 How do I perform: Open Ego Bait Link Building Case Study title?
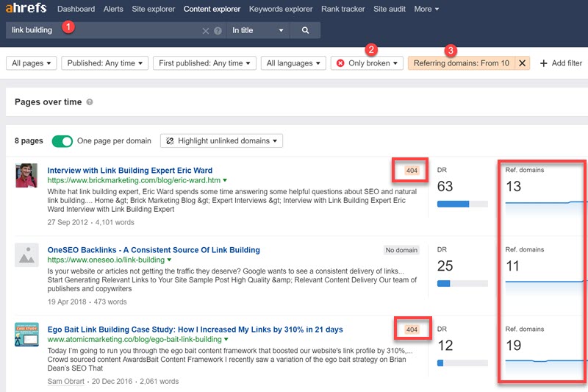point(195,329)
